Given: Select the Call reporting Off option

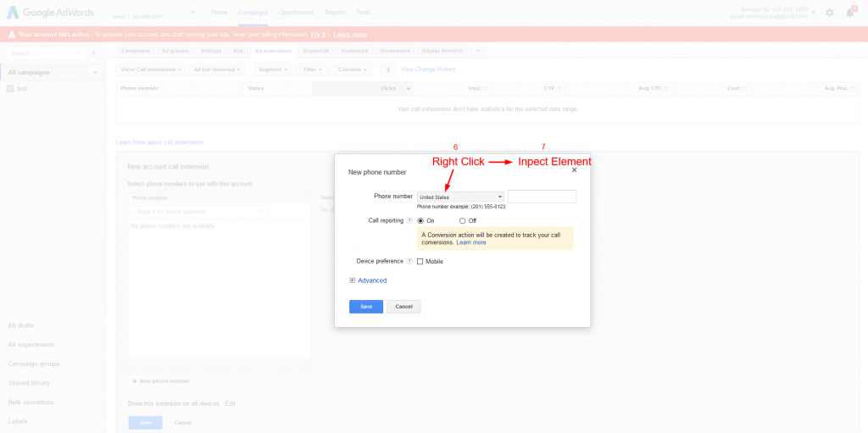Looking at the screenshot, I should (462, 220).
